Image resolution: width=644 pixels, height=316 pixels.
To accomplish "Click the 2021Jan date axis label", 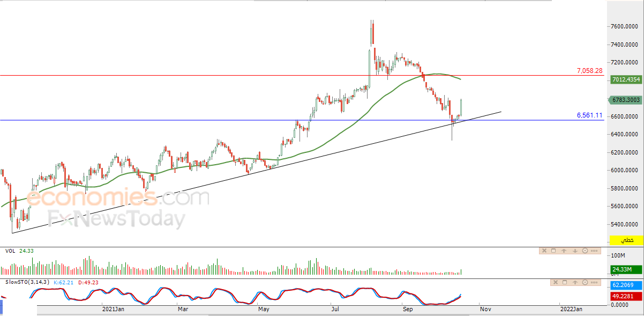I will coord(113,309).
